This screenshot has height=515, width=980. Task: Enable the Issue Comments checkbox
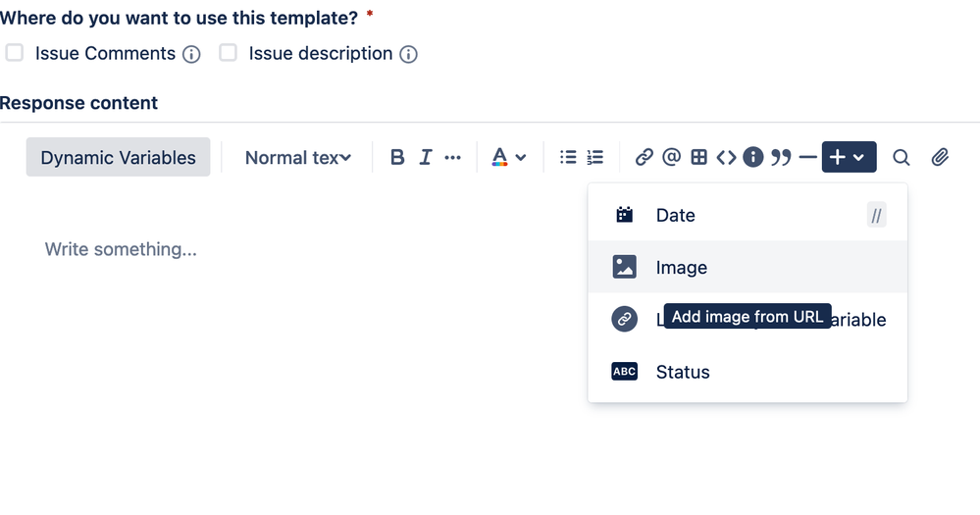(15, 53)
